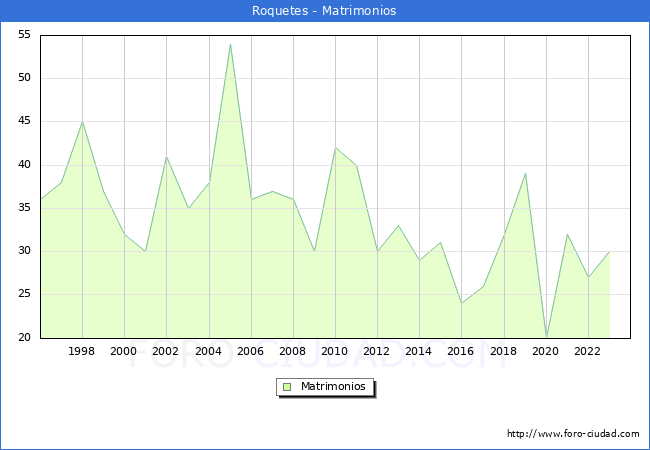Click x-axis label 2002

click(x=165, y=351)
